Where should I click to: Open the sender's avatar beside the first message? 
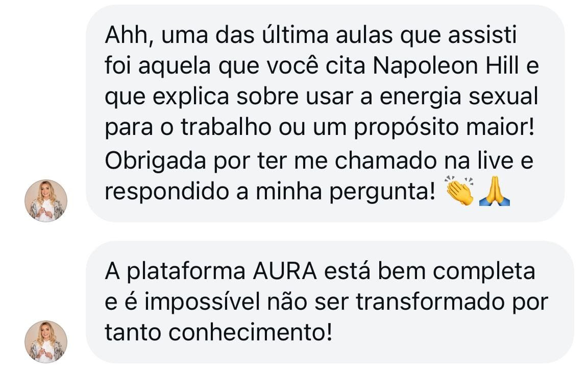pyautogui.click(x=46, y=200)
